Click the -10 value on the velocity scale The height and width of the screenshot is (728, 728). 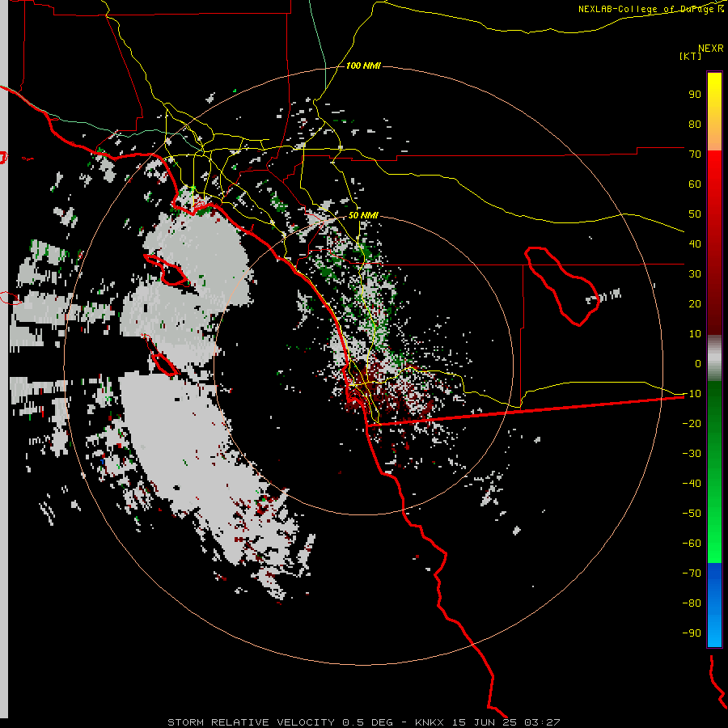(692, 394)
